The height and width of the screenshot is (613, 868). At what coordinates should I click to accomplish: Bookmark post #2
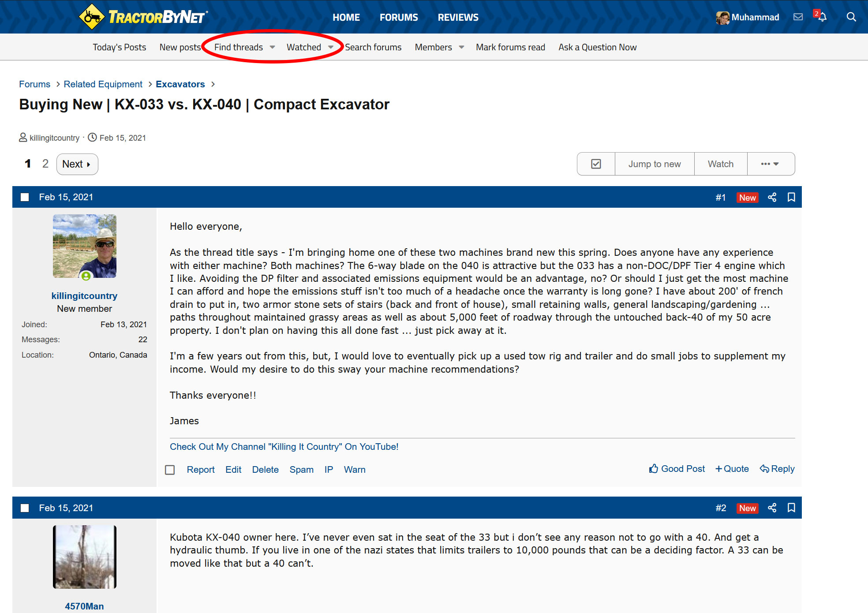[x=791, y=508]
